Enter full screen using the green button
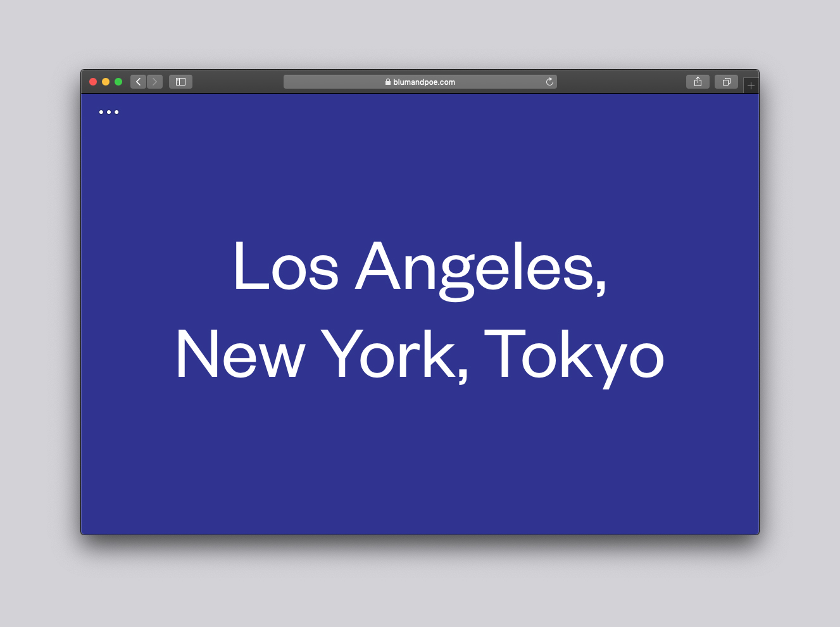 (118, 82)
